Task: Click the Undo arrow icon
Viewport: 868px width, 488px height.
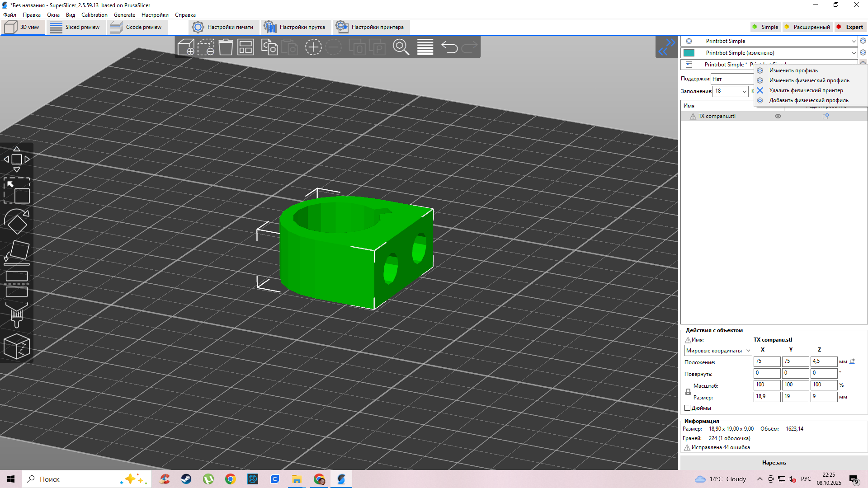Action: click(x=449, y=47)
